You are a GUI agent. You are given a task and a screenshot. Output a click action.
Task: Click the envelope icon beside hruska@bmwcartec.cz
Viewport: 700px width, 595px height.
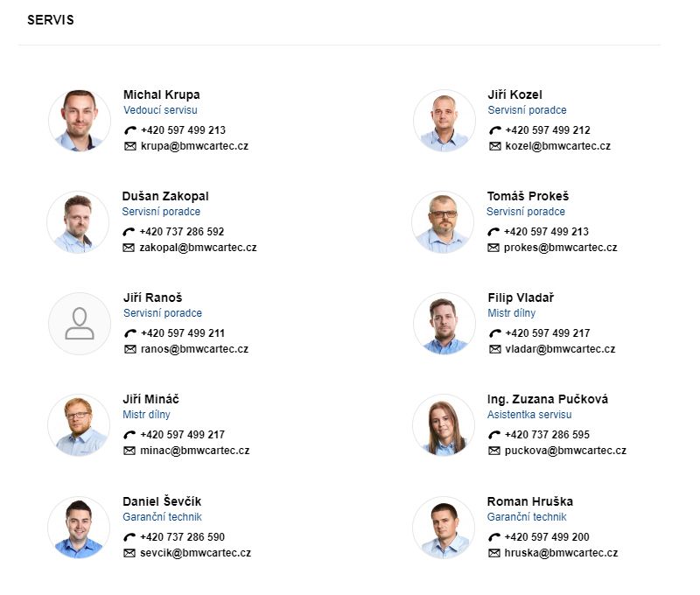494,553
